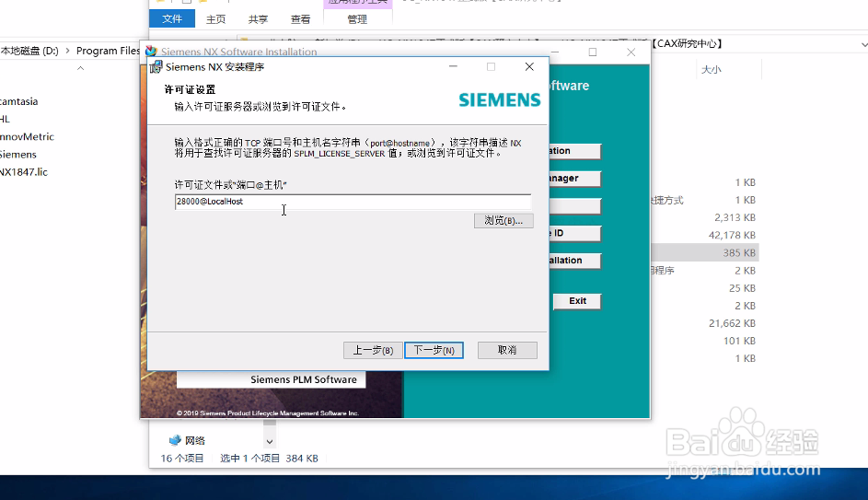This screenshot has height=500, width=868.
Task: Select the file row showing 101 KB
Action: point(704,341)
